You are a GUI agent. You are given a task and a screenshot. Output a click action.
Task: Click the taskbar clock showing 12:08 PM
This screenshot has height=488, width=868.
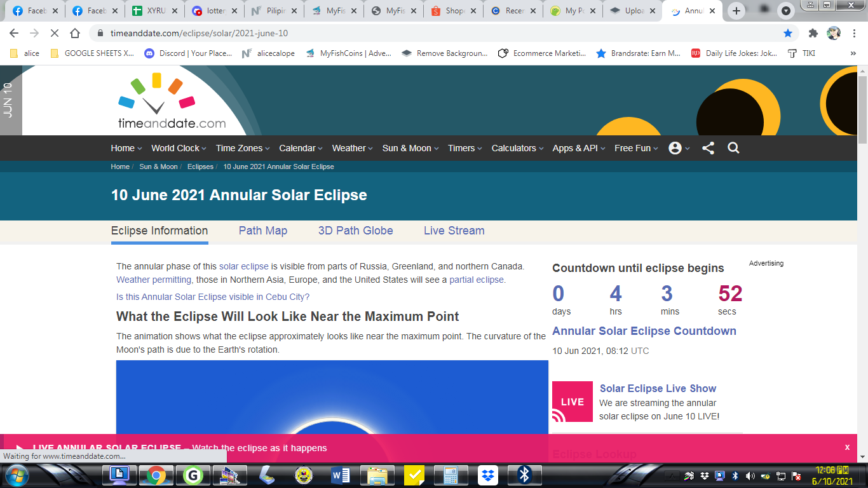833,476
